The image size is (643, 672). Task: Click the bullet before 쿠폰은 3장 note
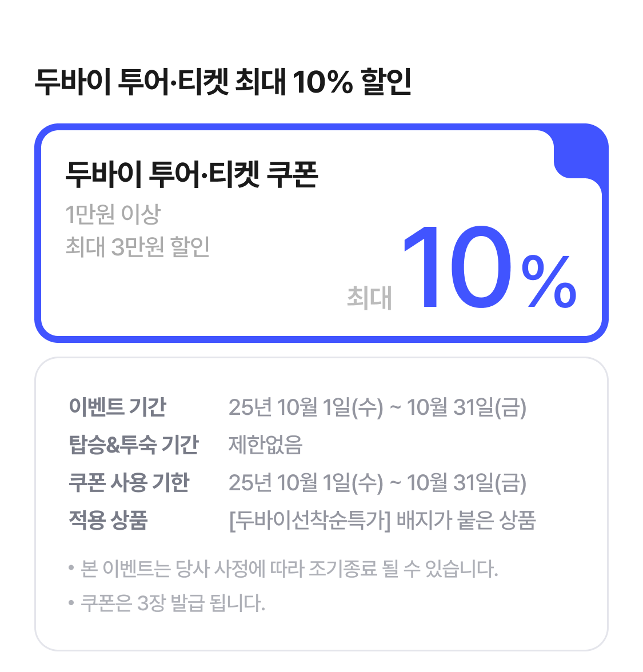pyautogui.click(x=71, y=603)
